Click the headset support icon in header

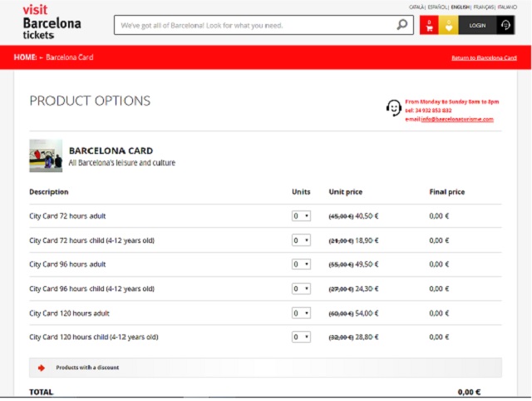click(x=505, y=25)
